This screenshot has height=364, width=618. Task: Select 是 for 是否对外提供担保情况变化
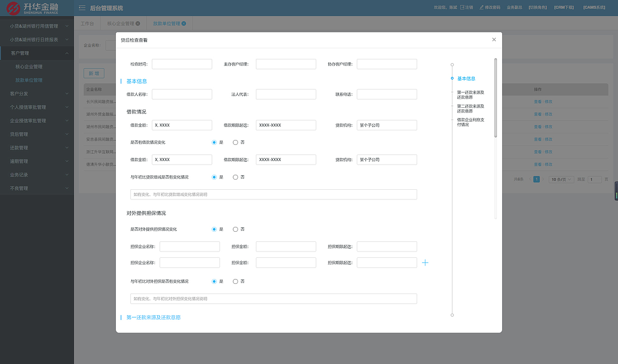(x=214, y=229)
